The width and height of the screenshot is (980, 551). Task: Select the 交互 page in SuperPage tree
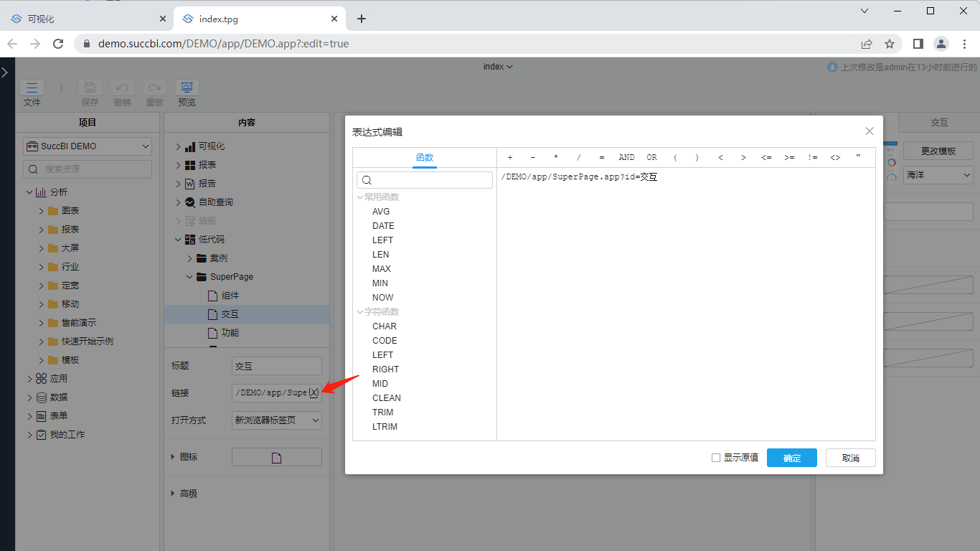[230, 314]
